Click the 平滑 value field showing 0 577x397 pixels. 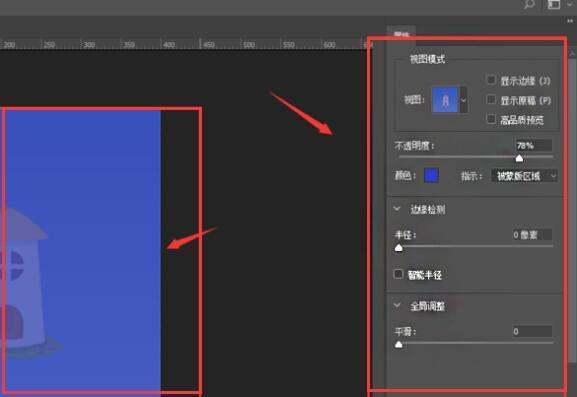coord(532,332)
